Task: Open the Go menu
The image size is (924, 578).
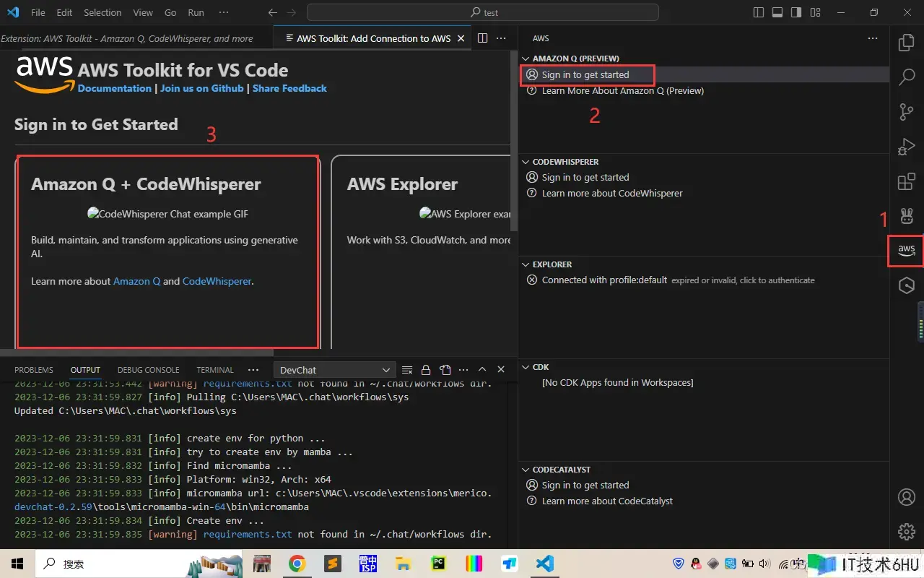Action: [x=170, y=12]
